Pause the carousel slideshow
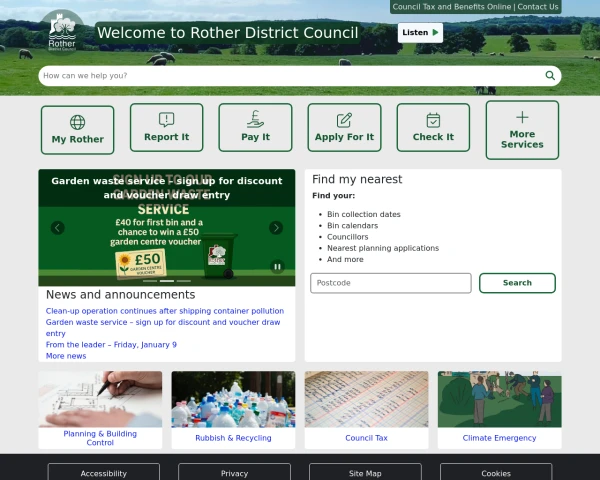The width and height of the screenshot is (600, 480). click(277, 266)
